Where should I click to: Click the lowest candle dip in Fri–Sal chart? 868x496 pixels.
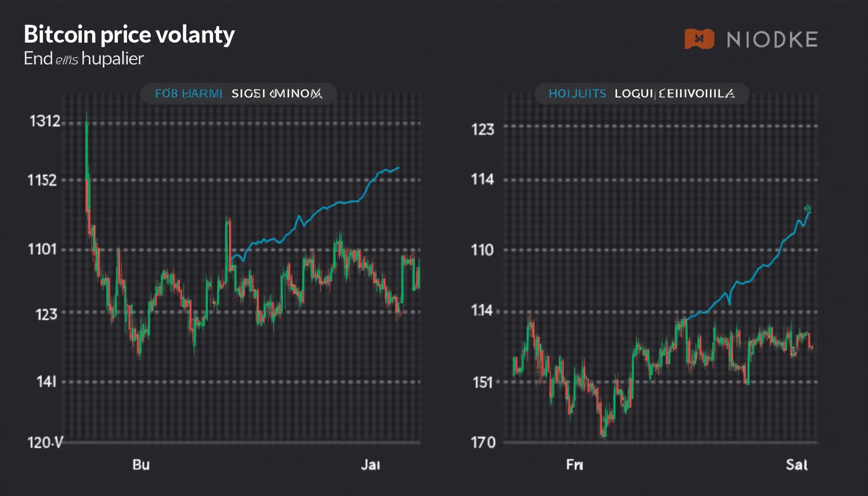point(603,433)
